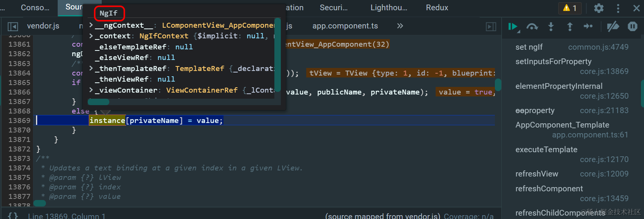Step out of current function
Image resolution: width=644 pixels, height=219 pixels.
coord(570,27)
